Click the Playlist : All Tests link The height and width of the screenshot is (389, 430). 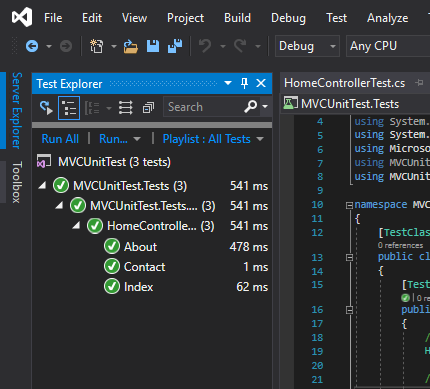click(206, 139)
